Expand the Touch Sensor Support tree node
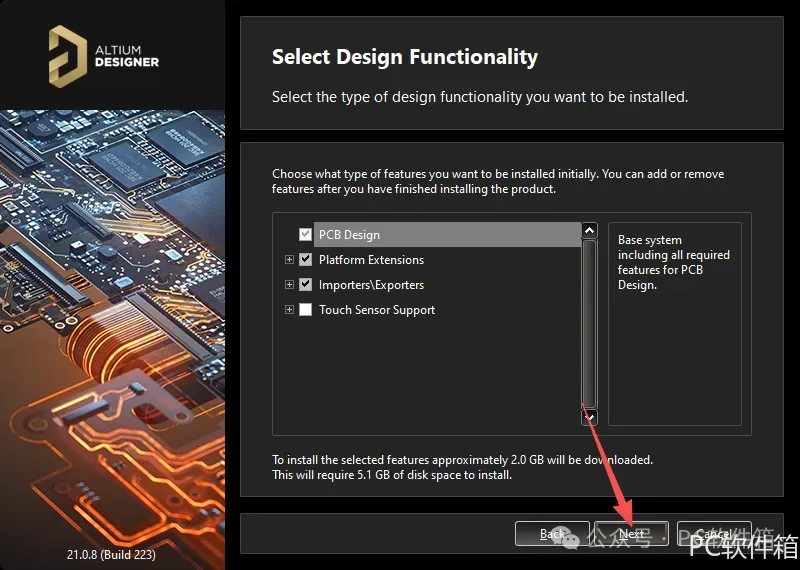The width and height of the screenshot is (800, 570). 289,309
